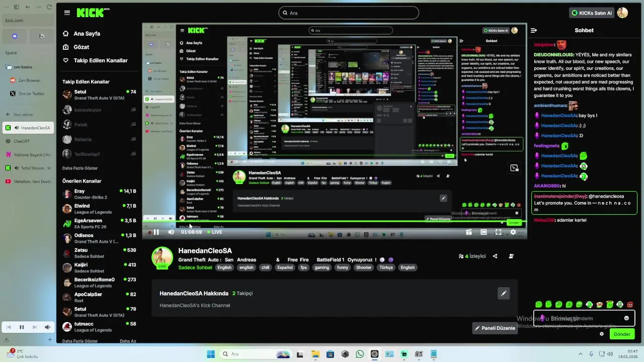Open offline channel Reltaria
Screen dimensions: 644x362
99,139
